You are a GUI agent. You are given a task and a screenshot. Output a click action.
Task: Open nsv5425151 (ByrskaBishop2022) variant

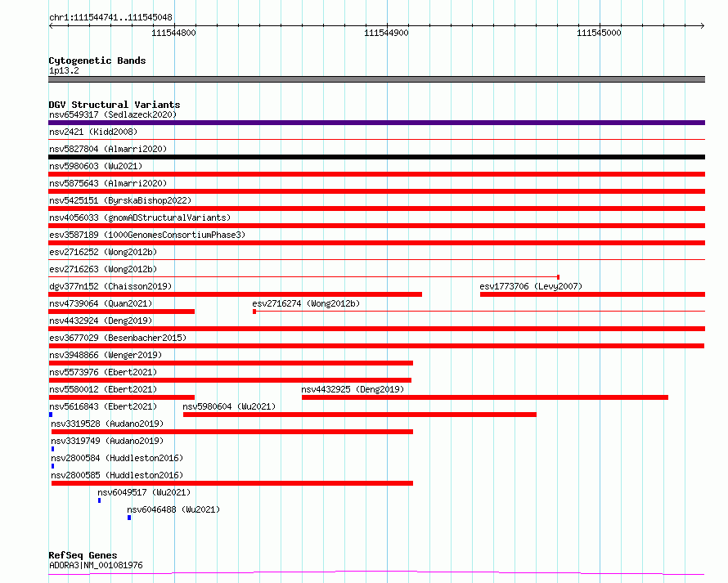coord(120,200)
